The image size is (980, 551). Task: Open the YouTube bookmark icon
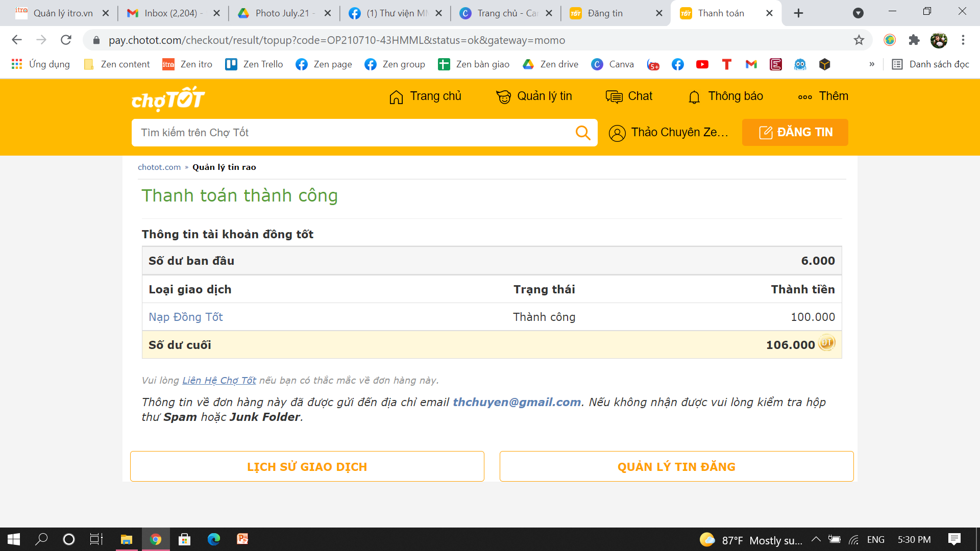(x=702, y=64)
